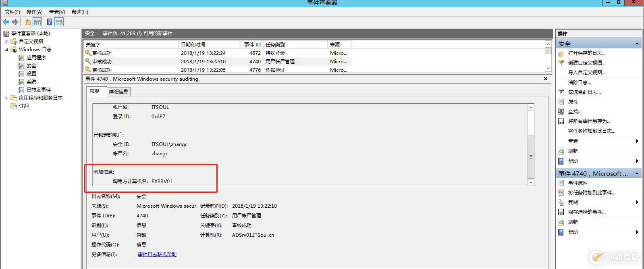Viewport: 644px width, 269px height.
Task: Click the description box scrollbar down arrow
Action: point(531,182)
